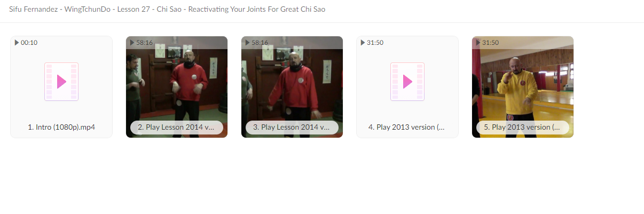Viewport: 644px width, 214px height.
Task: Click the 31:50 duration on fourth card
Action: pyautogui.click(x=375, y=43)
